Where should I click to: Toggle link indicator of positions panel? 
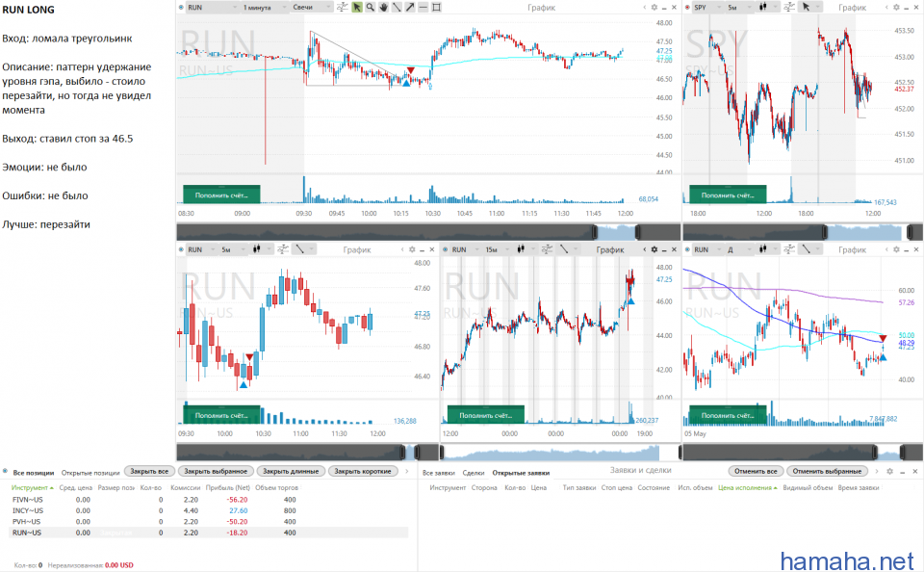(6, 471)
